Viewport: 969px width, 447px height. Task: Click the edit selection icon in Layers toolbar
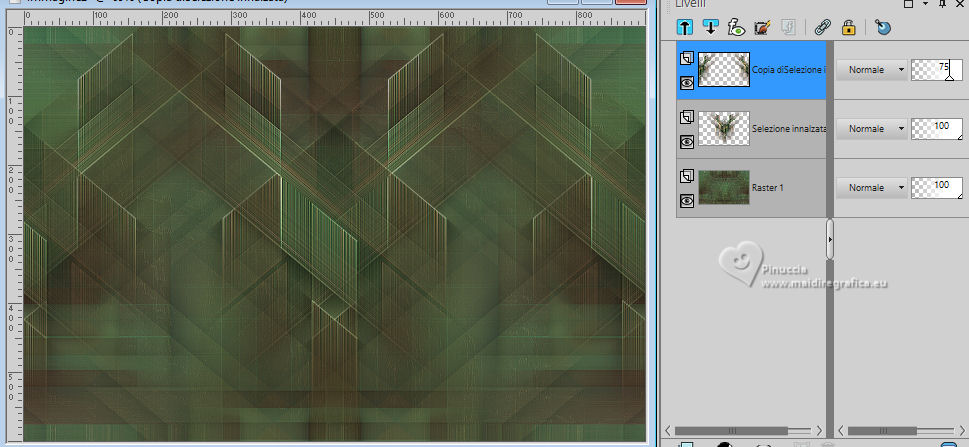[762, 27]
